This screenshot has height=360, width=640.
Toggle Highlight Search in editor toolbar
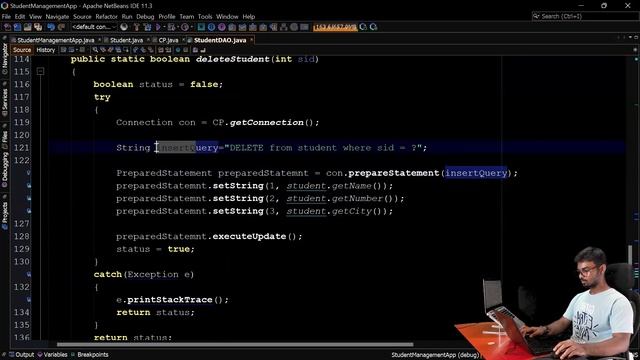click(118, 50)
